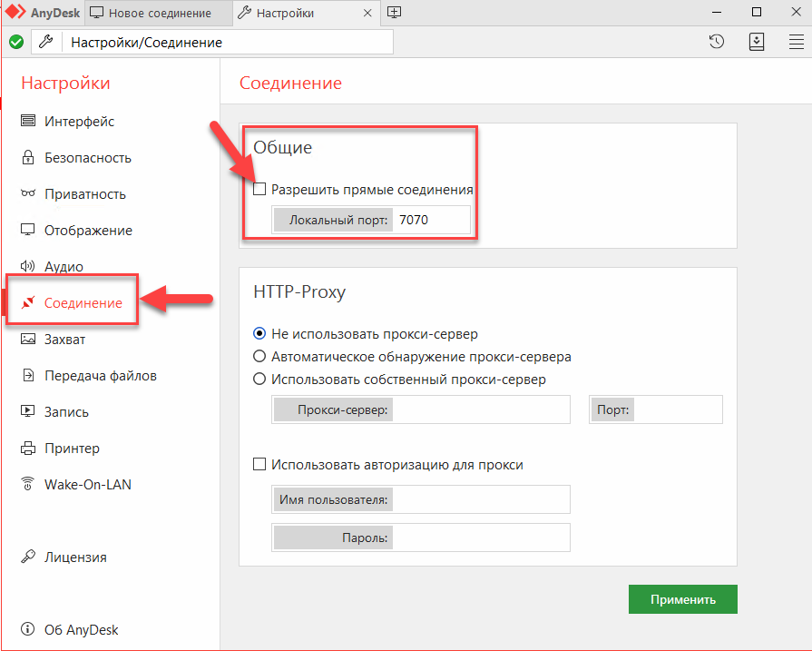812x651 pixels.
Task: Open the hamburger main menu
Action: click(796, 42)
